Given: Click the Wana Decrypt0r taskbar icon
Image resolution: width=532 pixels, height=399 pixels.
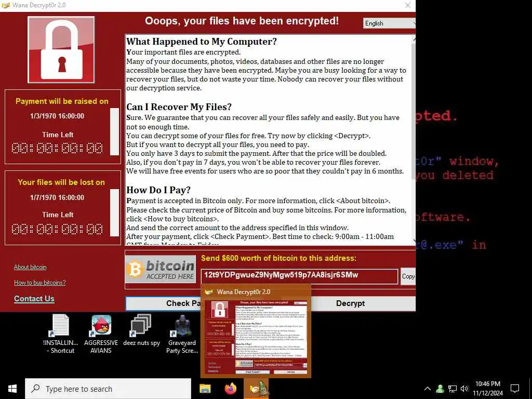Looking at the screenshot, I should pyautogui.click(x=257, y=389).
